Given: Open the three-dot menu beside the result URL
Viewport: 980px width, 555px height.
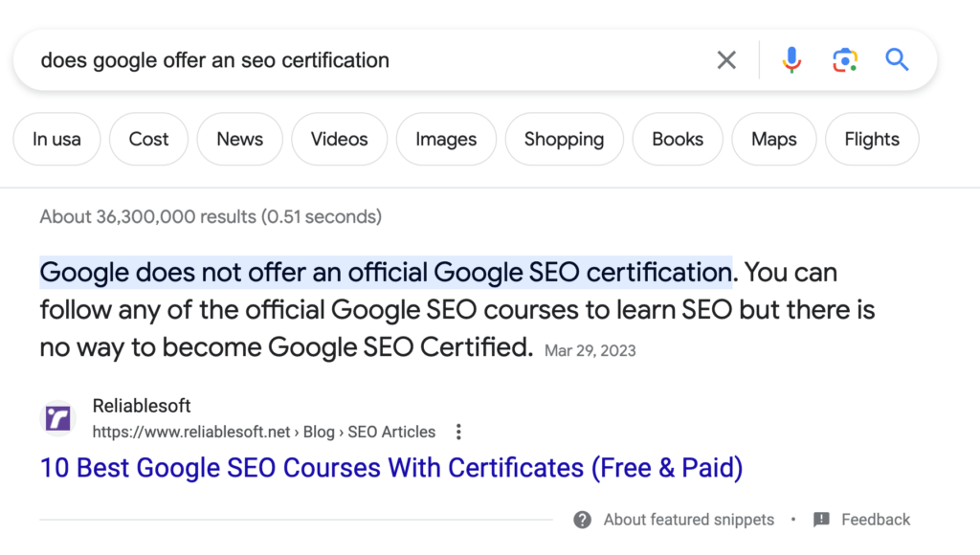Looking at the screenshot, I should [x=458, y=432].
